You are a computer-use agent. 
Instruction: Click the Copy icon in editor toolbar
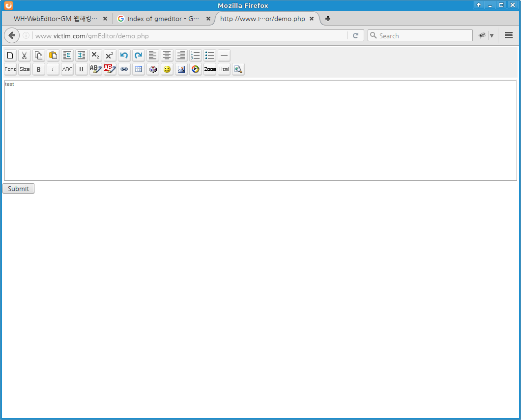(x=38, y=55)
